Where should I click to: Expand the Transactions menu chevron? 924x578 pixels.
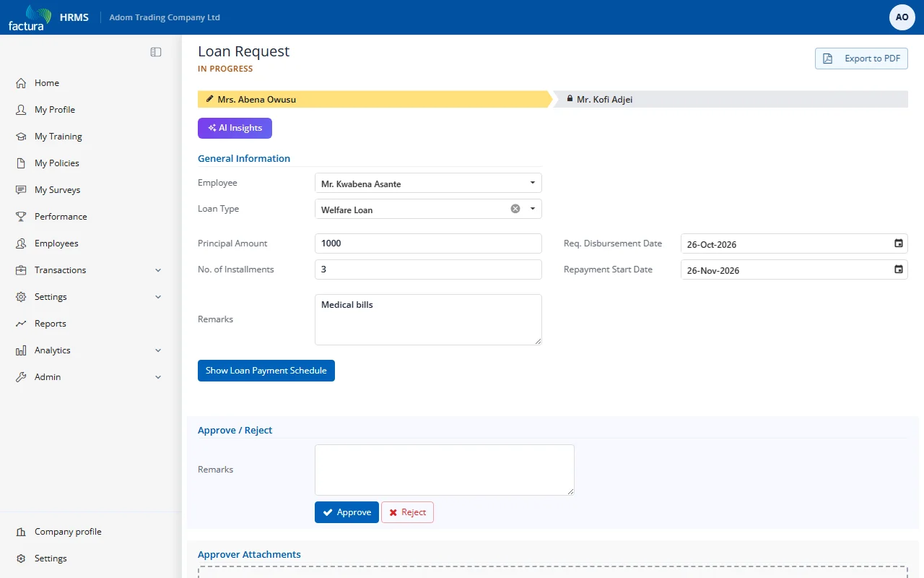(x=158, y=270)
